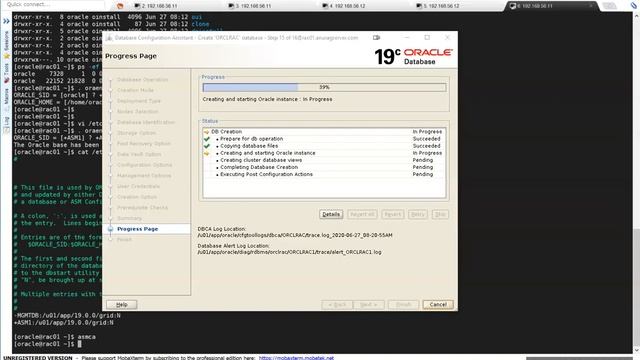Click the Deployment Type wizard step
The width and height of the screenshot is (640, 360).
coord(139,101)
